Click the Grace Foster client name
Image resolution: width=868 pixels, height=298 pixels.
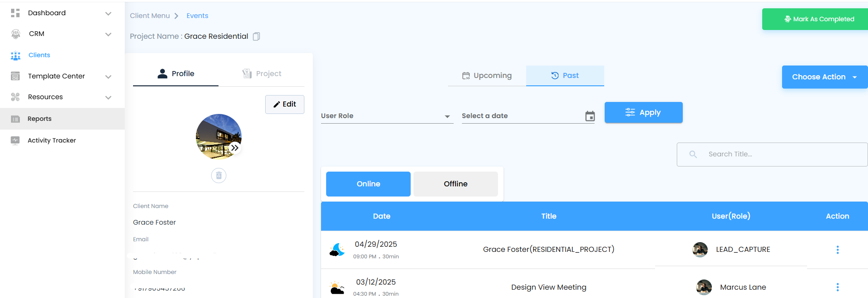pos(154,222)
